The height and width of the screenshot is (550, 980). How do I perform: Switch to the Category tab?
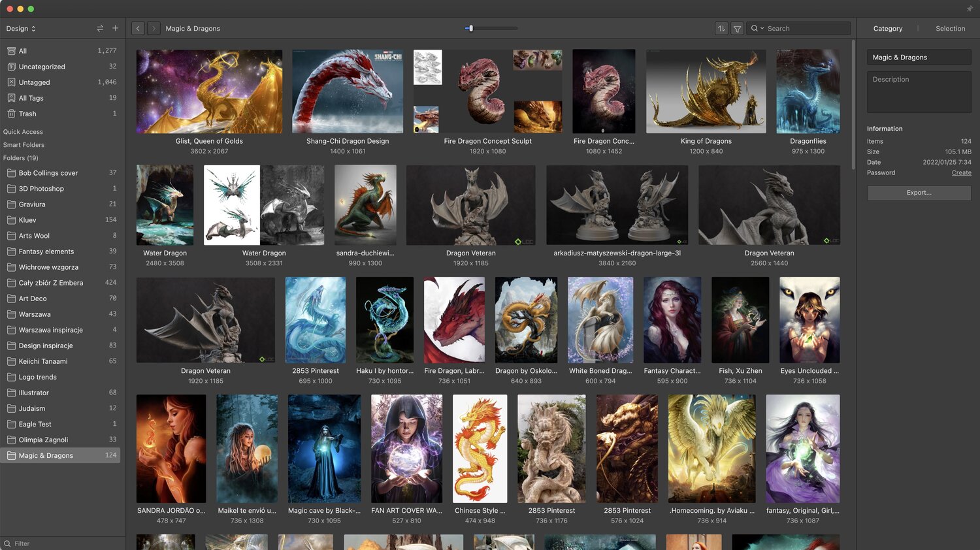pyautogui.click(x=887, y=29)
